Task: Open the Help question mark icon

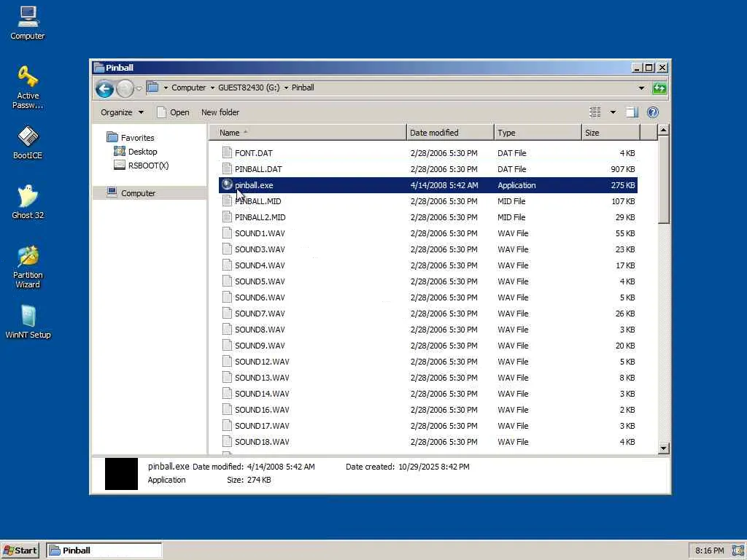Action: tap(653, 112)
